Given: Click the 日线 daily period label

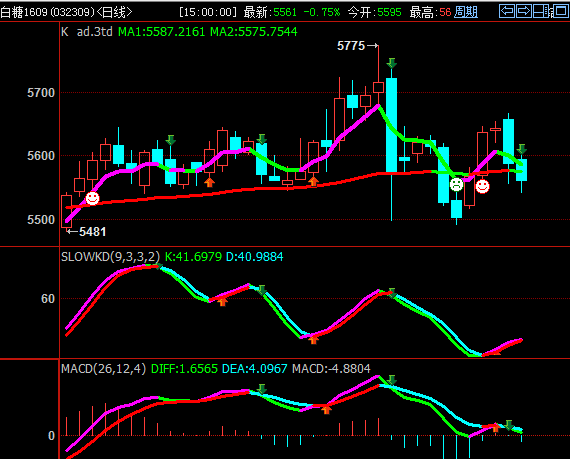Looking at the screenshot, I should [114, 12].
